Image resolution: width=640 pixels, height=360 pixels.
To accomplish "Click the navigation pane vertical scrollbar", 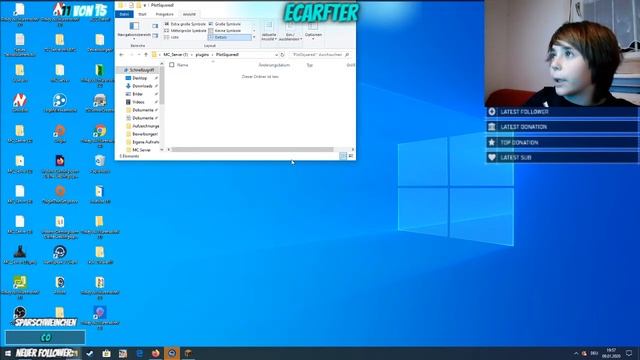I will pyautogui.click(x=162, y=86).
